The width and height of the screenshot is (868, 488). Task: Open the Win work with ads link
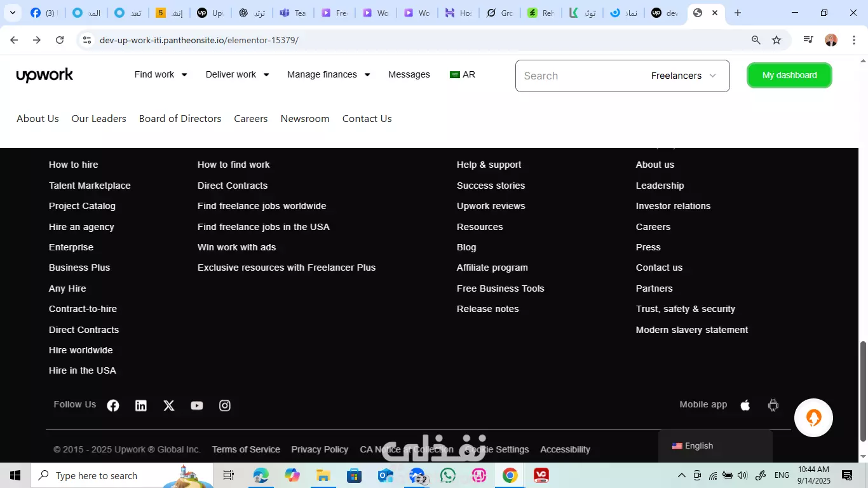click(x=236, y=247)
